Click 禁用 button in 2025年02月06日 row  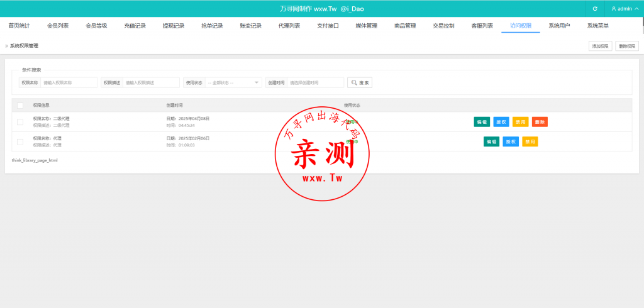[x=530, y=141]
